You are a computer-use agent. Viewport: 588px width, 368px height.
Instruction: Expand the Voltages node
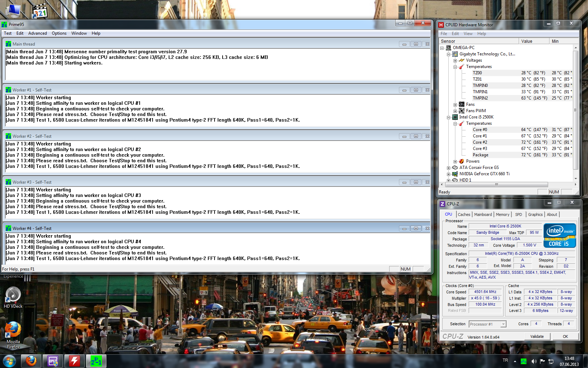455,61
